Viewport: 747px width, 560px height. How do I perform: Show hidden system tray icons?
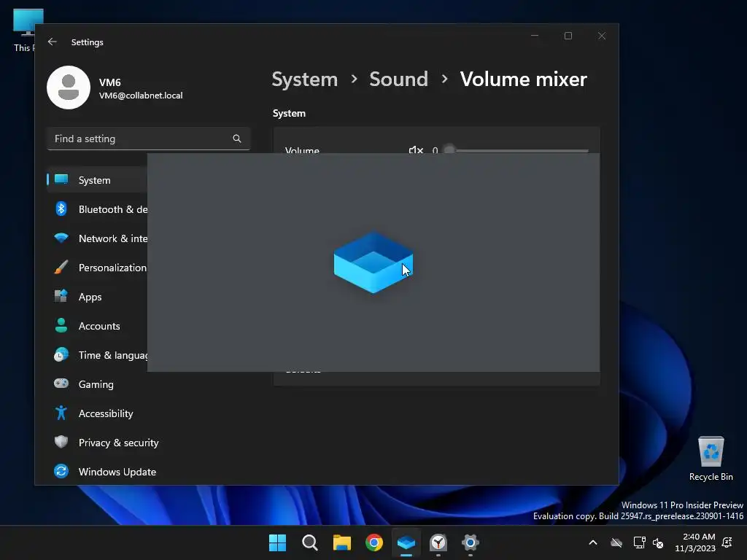pyautogui.click(x=592, y=542)
